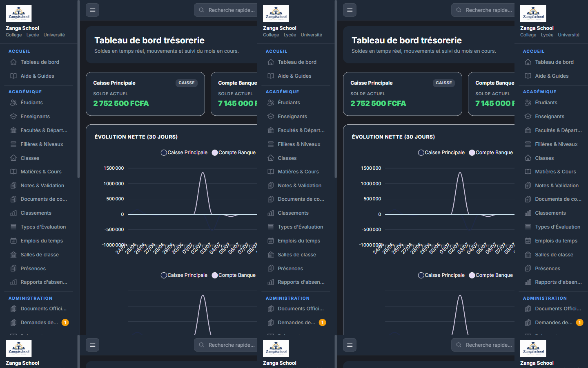This screenshot has width=588, height=368.
Task: Open Types d'Évaluation in the middle sidebar
Action: pyautogui.click(x=296, y=227)
